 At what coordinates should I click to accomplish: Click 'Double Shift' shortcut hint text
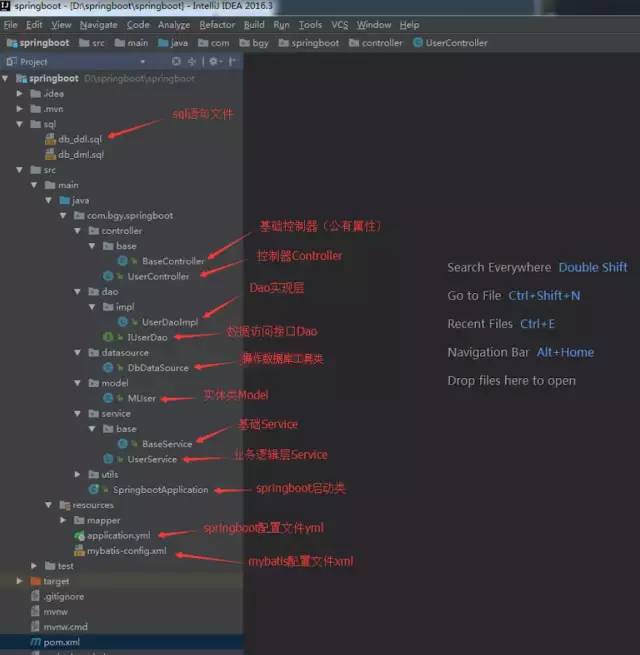click(593, 267)
